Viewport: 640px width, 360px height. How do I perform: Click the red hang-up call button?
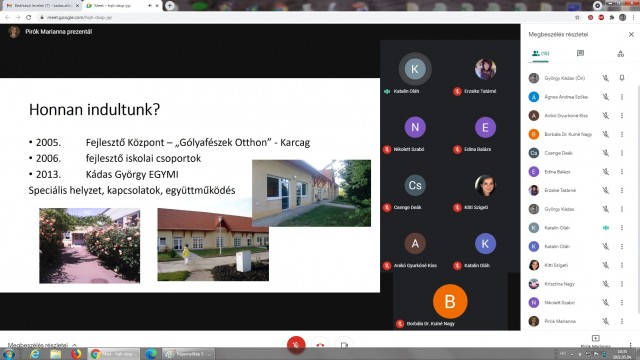[x=320, y=345]
